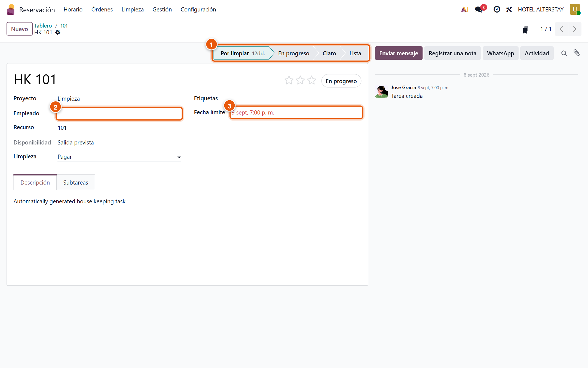Image resolution: width=588 pixels, height=368 pixels.
Task: Open the Reservación app home icon
Action: [x=11, y=10]
